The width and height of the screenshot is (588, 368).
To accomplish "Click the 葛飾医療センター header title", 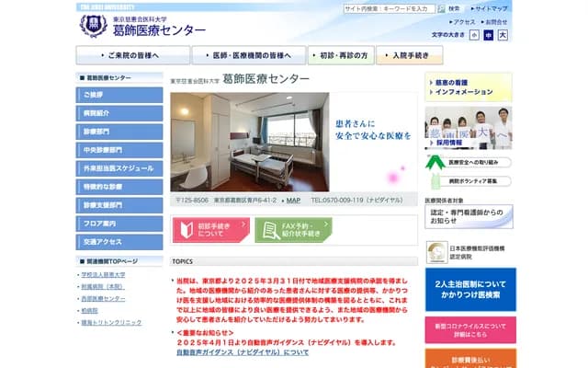I will click(159, 30).
